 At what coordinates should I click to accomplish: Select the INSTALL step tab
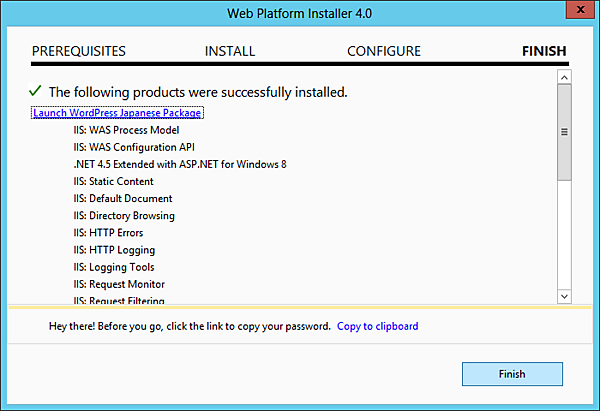(x=230, y=51)
